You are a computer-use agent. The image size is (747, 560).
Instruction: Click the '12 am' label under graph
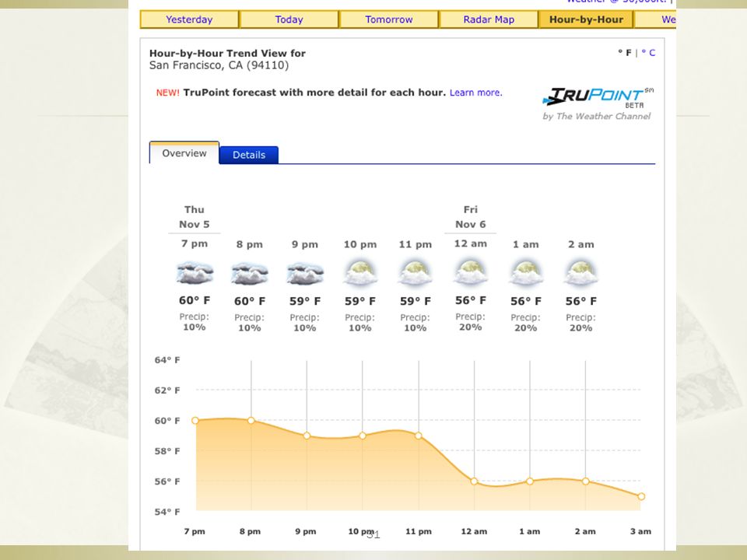pyautogui.click(x=474, y=531)
